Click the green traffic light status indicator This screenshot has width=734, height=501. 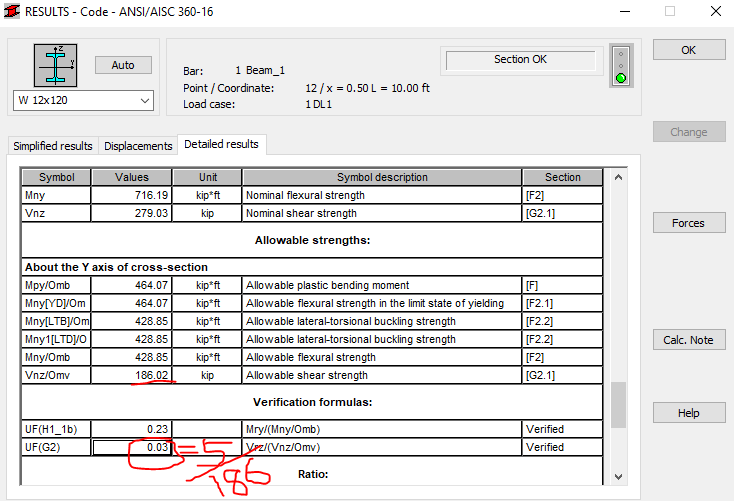point(621,78)
